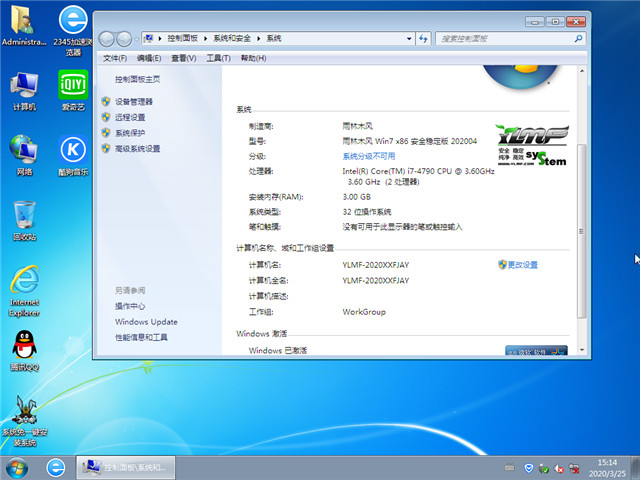Open 系统保护 from the sidebar
640x480 pixels.
(130, 133)
